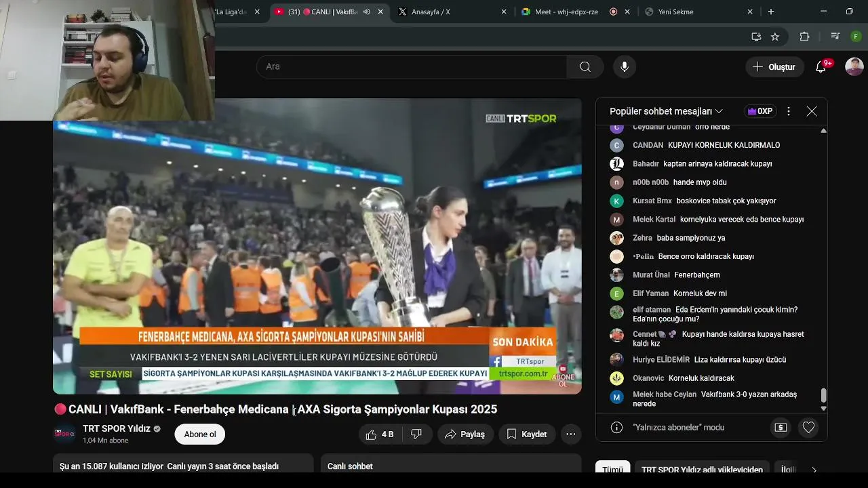Viewport: 868px width, 488px height.
Task: Close the Anasayfa / X tab
Action: point(503,12)
